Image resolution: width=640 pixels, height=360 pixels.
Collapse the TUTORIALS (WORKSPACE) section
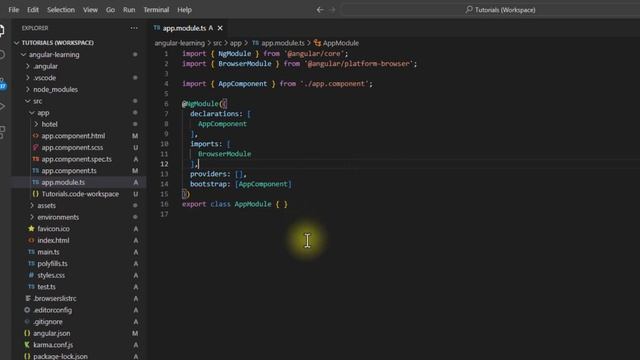[x=58, y=43]
